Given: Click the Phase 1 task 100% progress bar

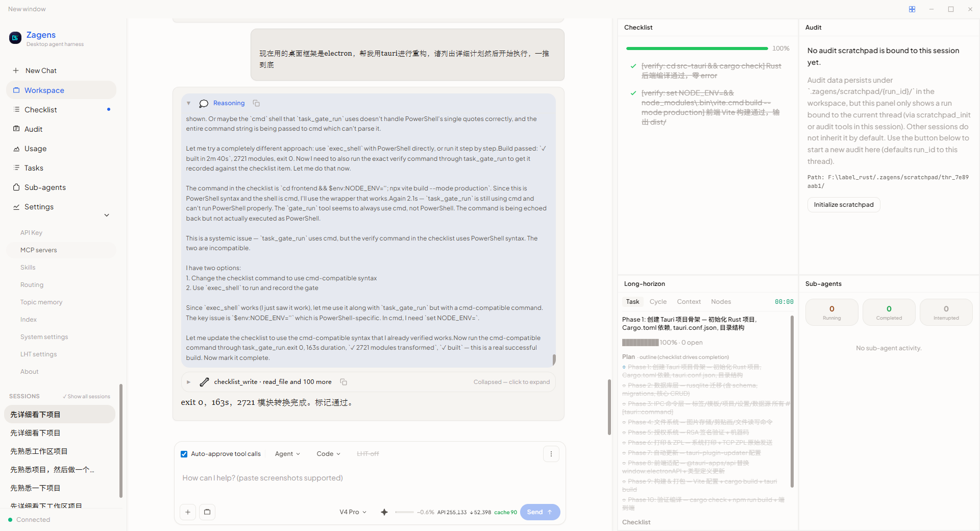Looking at the screenshot, I should click(x=641, y=343).
